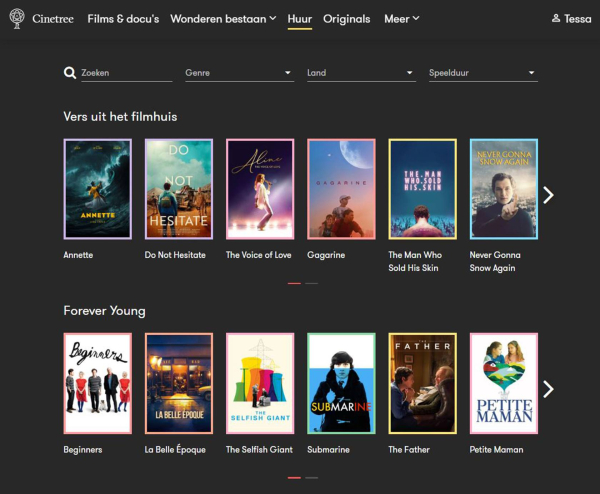The height and width of the screenshot is (494, 600).
Task: Click the search magnifier icon
Action: coord(70,73)
